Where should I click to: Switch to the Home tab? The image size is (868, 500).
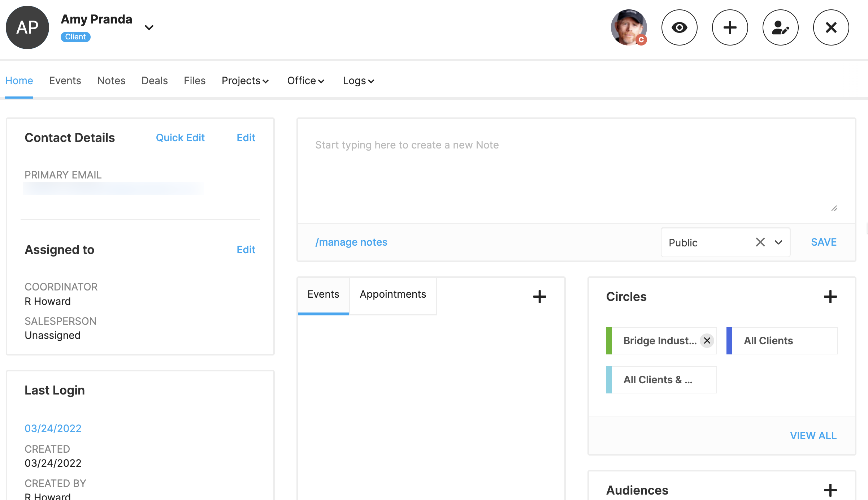[x=19, y=81]
